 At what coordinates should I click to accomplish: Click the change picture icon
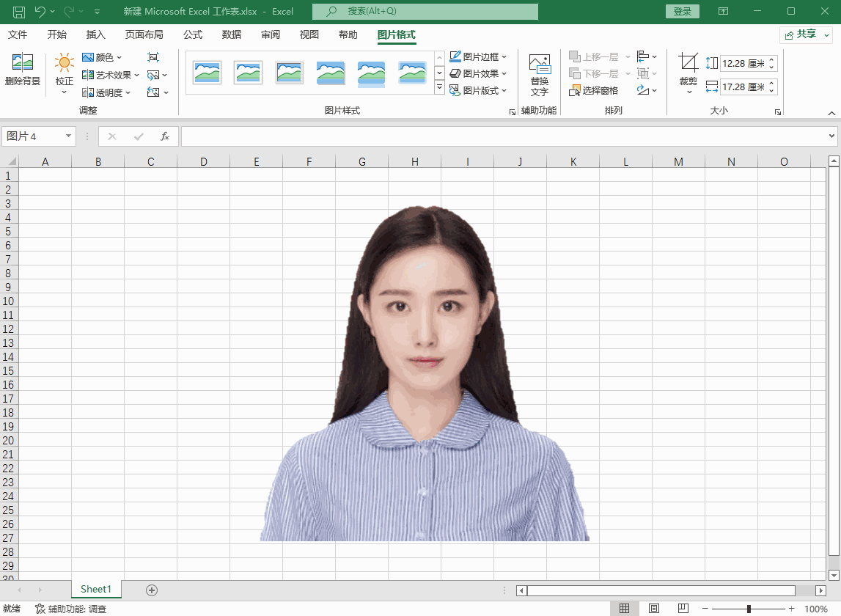[x=153, y=75]
